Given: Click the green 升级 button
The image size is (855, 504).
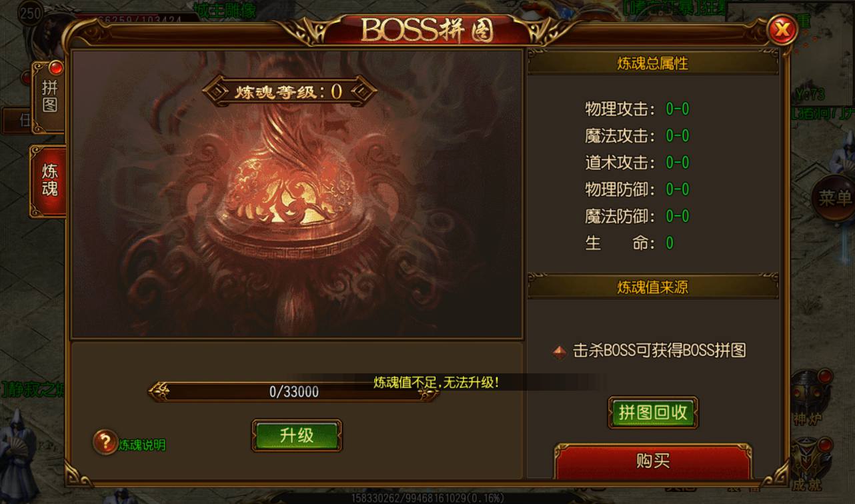Looking at the screenshot, I should click(x=297, y=435).
